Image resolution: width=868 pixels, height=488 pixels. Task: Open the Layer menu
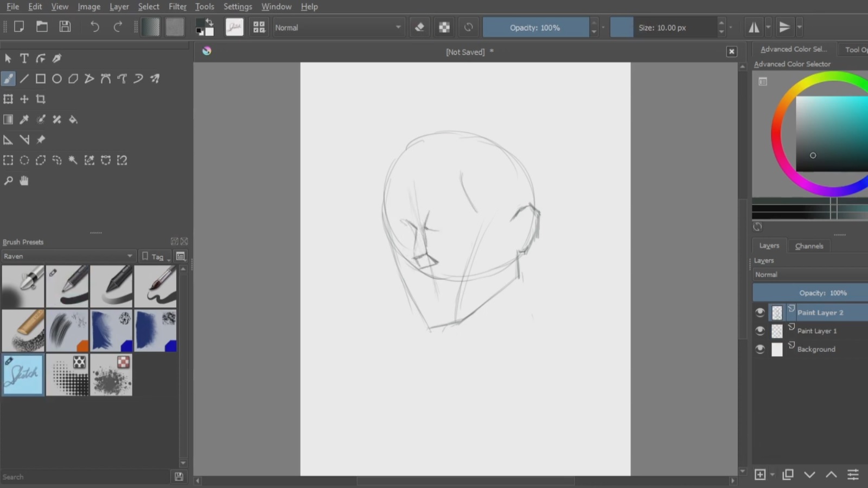(x=119, y=7)
